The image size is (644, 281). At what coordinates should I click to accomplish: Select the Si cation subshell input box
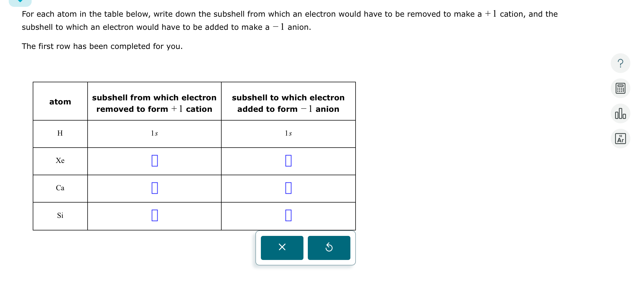[x=154, y=216]
